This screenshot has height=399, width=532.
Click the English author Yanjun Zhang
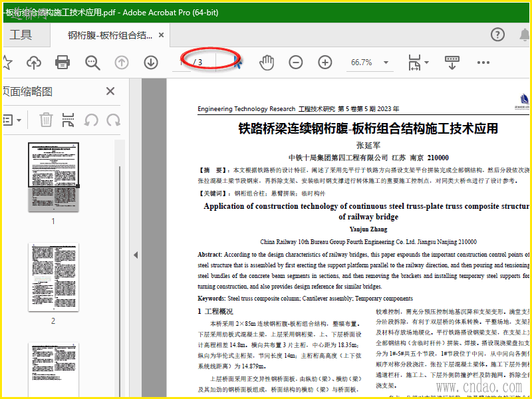click(x=368, y=229)
